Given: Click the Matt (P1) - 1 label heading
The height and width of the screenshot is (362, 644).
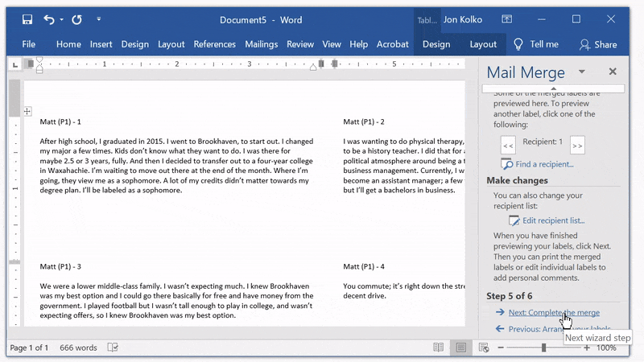Looking at the screenshot, I should click(x=60, y=122).
